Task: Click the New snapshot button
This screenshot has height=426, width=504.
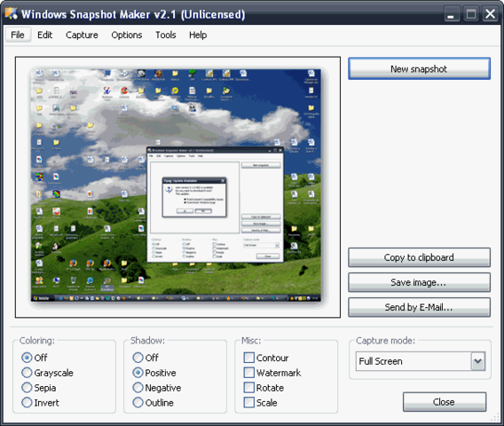Action: pos(419,69)
